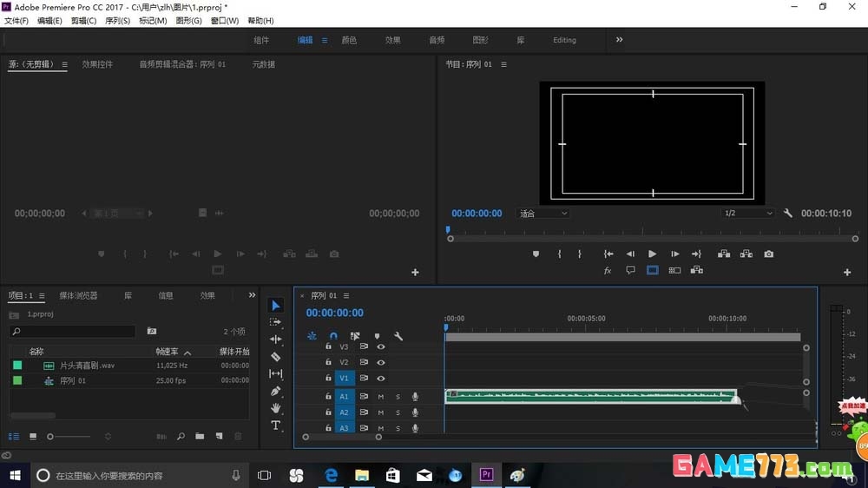Viewport: 868px width, 488px height.
Task: Open the 序列(S) menu
Action: 117,21
